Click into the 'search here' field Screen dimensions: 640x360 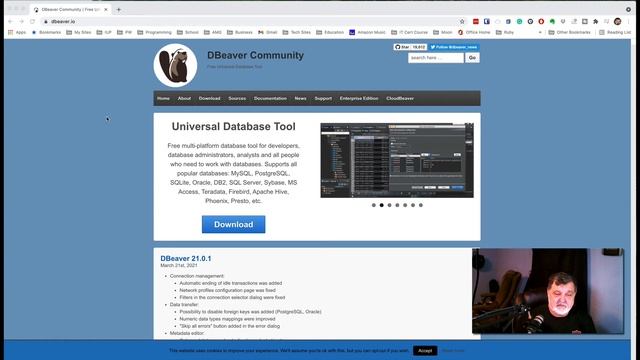pyautogui.click(x=436, y=58)
